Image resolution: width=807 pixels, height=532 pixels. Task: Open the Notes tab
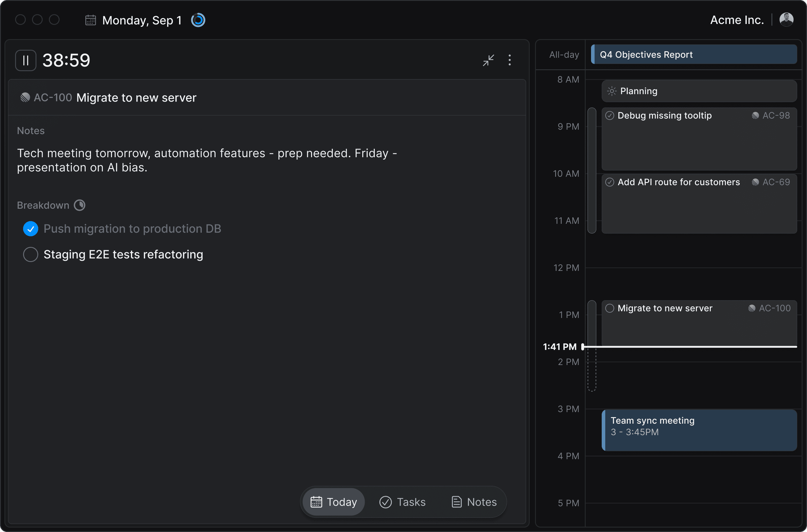[x=474, y=502]
